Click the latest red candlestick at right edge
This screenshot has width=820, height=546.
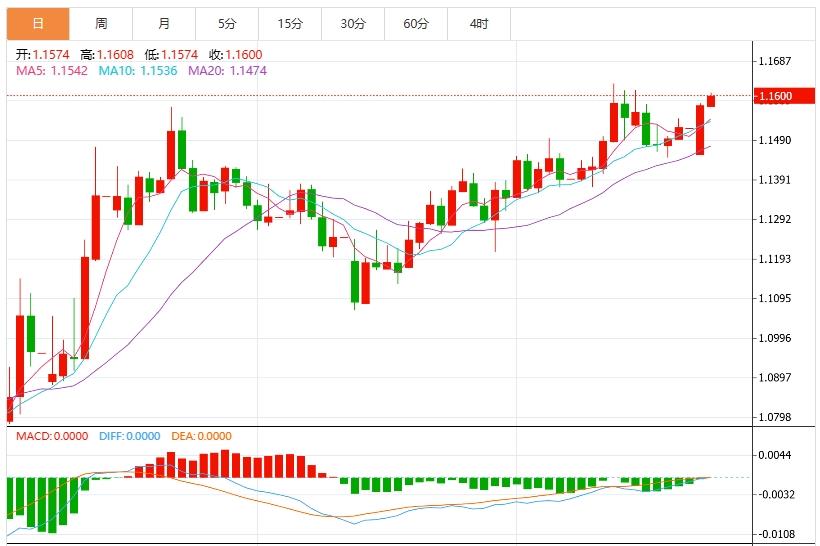pos(711,100)
